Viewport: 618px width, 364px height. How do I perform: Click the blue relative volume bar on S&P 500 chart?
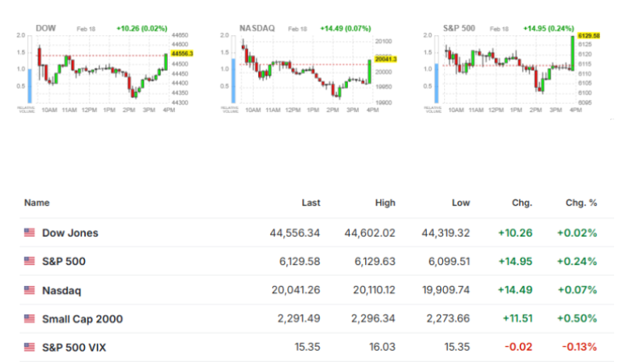436,83
